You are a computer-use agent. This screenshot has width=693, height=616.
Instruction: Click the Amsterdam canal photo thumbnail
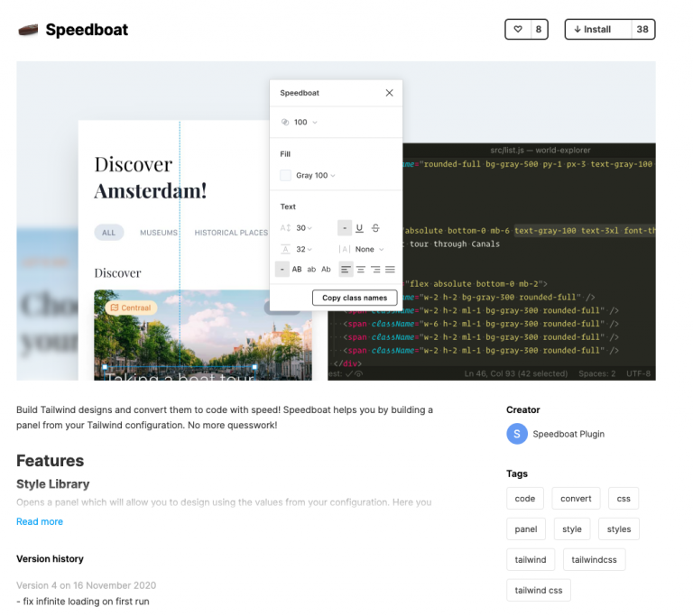pyautogui.click(x=203, y=335)
